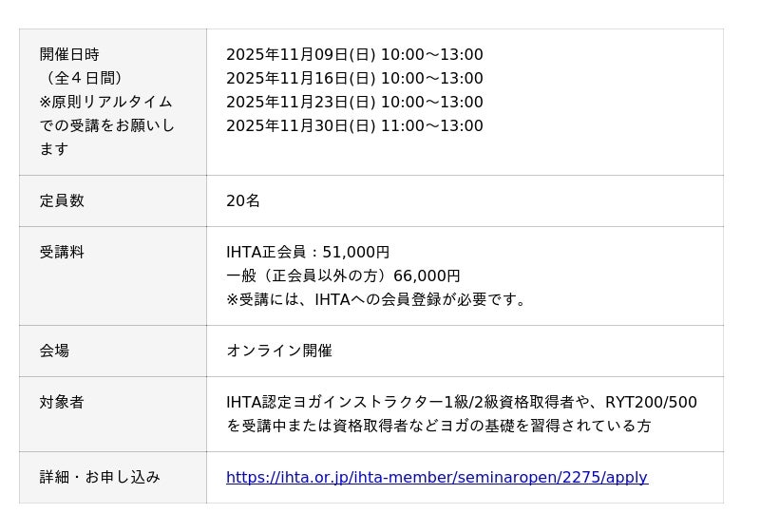This screenshot has height=532, width=760.
Task: Select the オンライン開催 venue text
Action: point(278,351)
